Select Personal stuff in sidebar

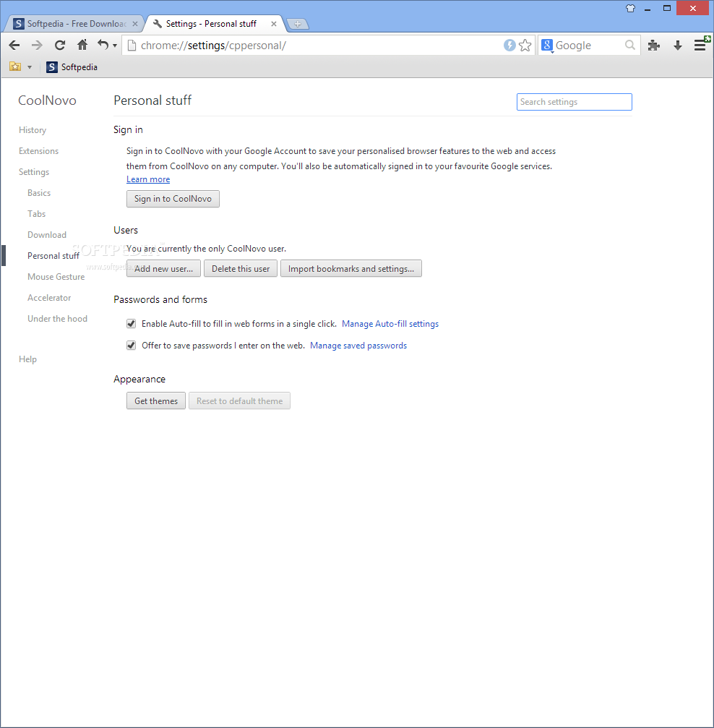pos(53,256)
